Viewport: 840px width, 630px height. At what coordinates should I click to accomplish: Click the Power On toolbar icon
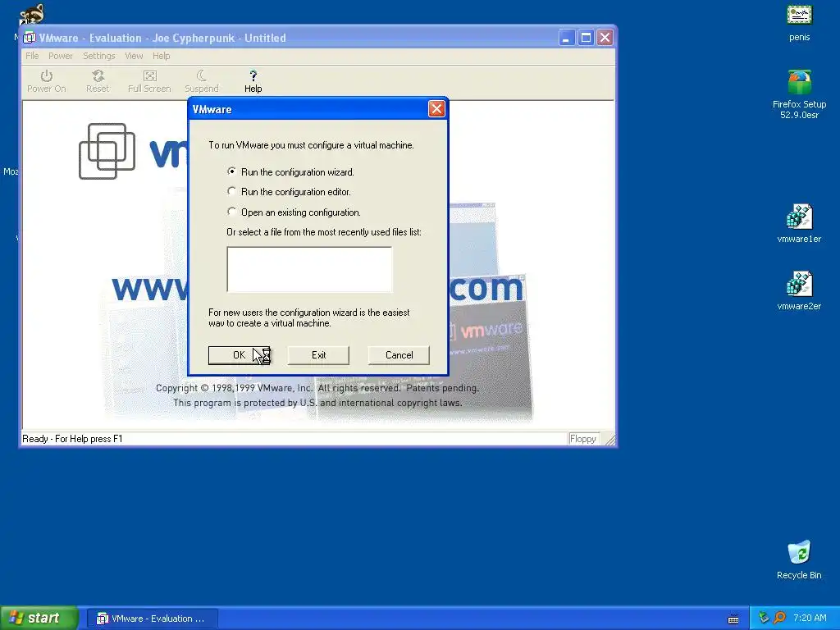tap(47, 81)
